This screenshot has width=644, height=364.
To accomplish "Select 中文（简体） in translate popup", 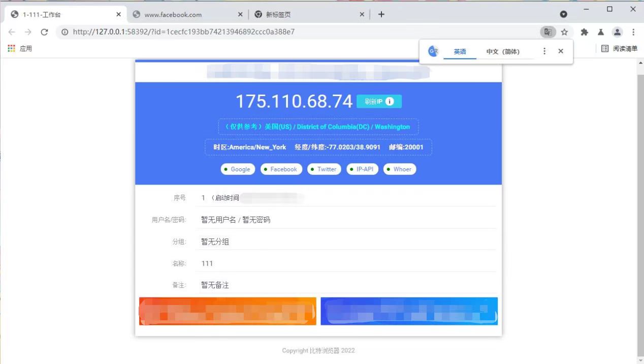I will (503, 52).
